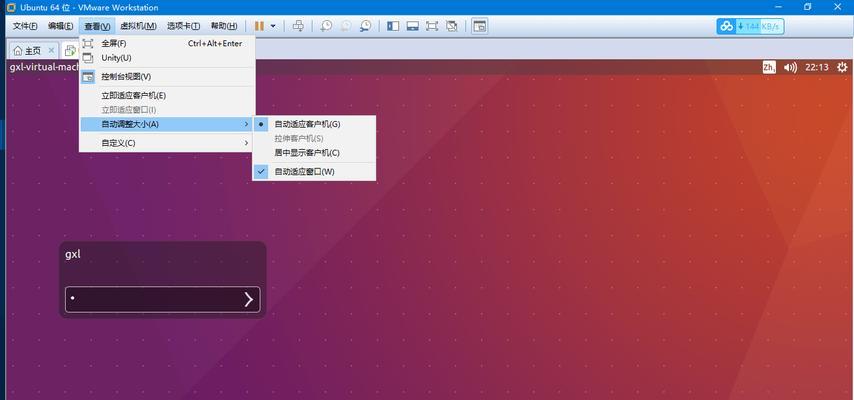The image size is (854, 400).
Task: Click the full screen icon beside 全屏(F)
Action: (88, 44)
